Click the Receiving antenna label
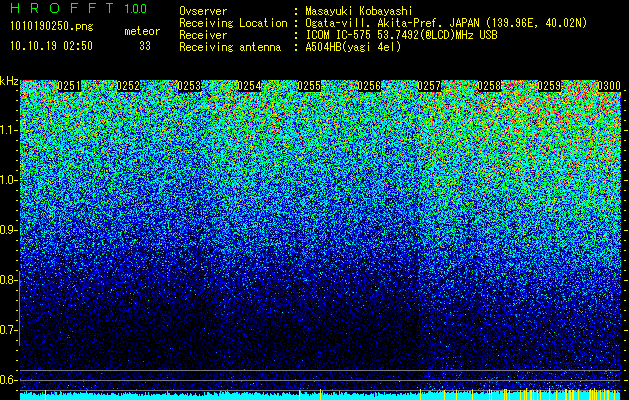 [x=230, y=47]
